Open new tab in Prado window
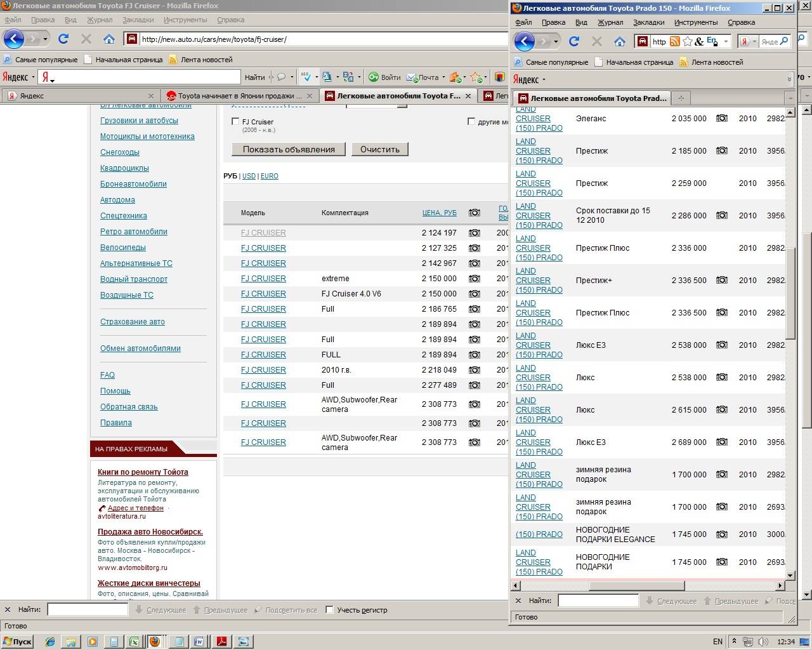The image size is (812, 650). coord(681,98)
